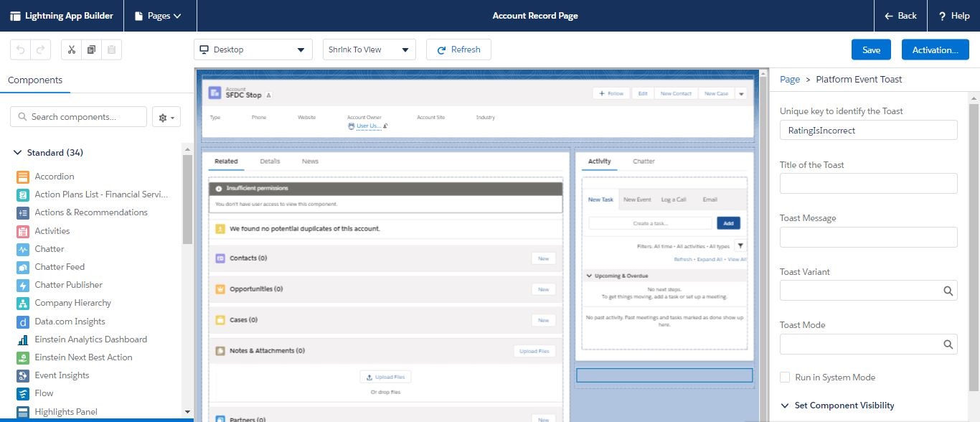
Task: Click the Toast Message input field
Action: [868, 237]
